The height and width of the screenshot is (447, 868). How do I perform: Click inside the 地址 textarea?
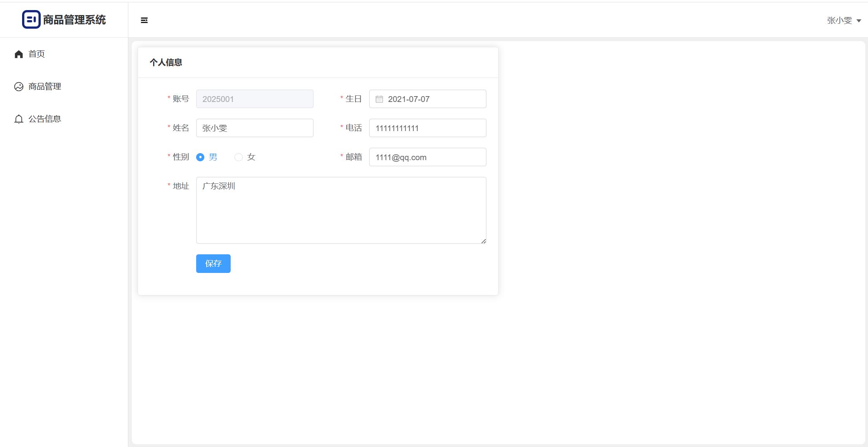point(341,211)
